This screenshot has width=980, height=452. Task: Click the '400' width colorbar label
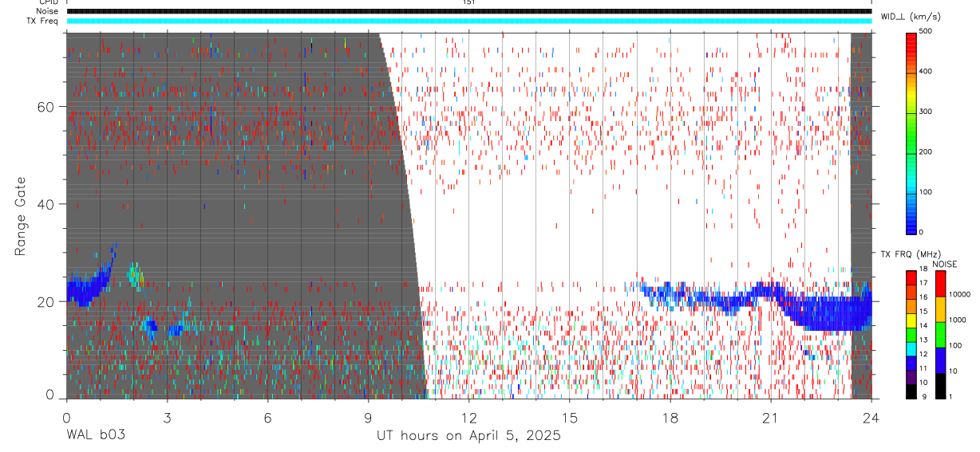tap(927, 71)
